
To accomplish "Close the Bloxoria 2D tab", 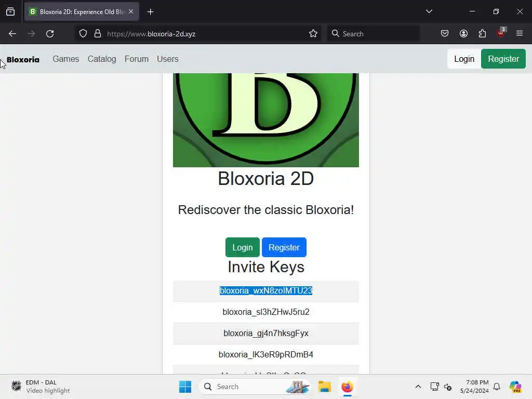I will pyautogui.click(x=131, y=11).
